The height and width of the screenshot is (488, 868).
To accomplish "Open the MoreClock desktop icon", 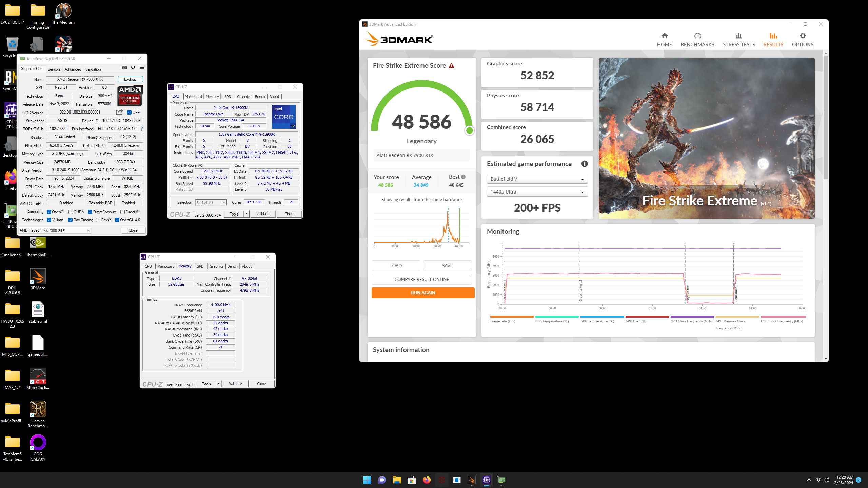I will tap(38, 379).
